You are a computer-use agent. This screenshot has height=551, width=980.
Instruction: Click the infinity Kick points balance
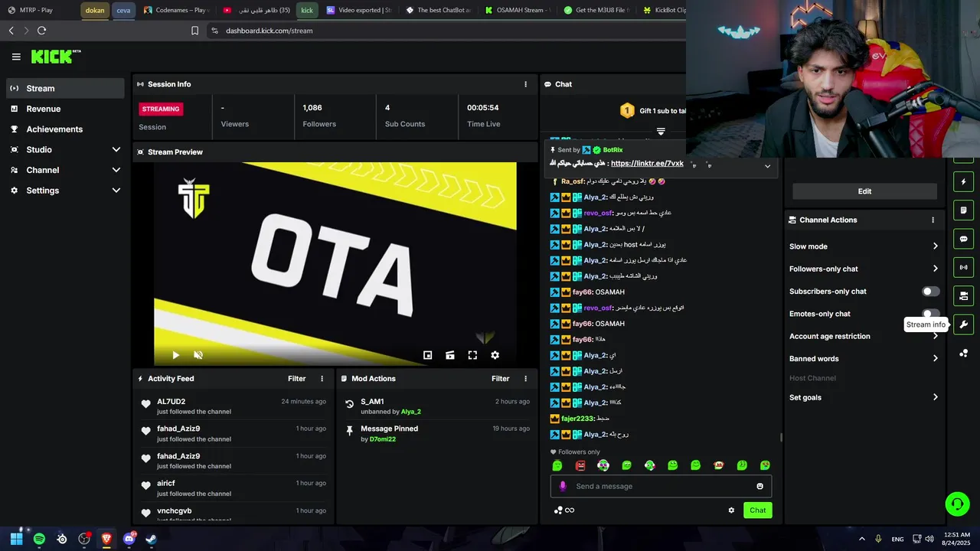564,510
